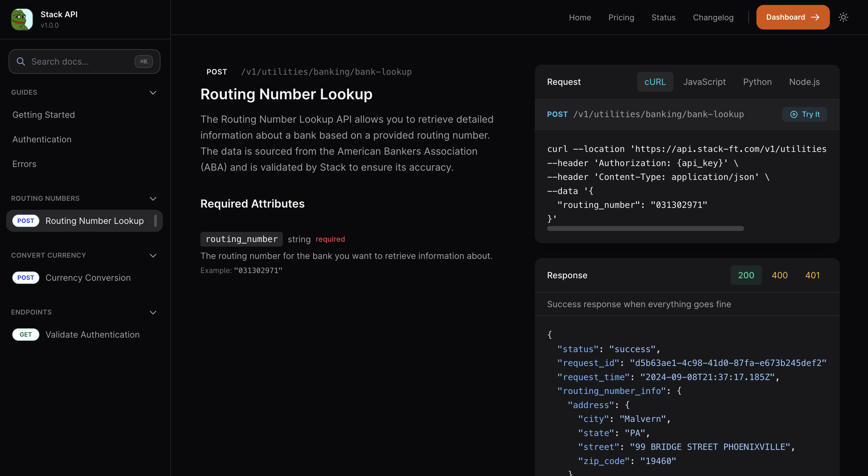Click the GET badge beside Validate Authentication
Screen dimensions: 868x476
[x=26, y=335]
